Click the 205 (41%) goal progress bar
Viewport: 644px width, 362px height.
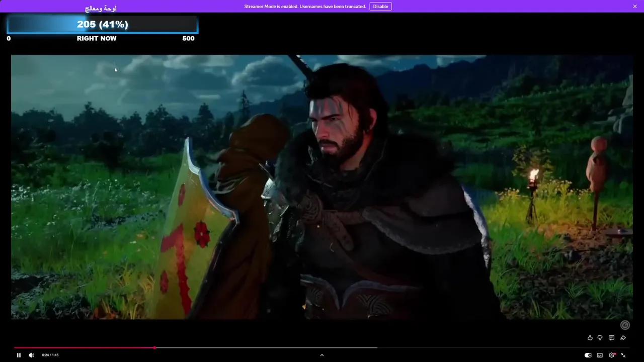click(x=103, y=24)
